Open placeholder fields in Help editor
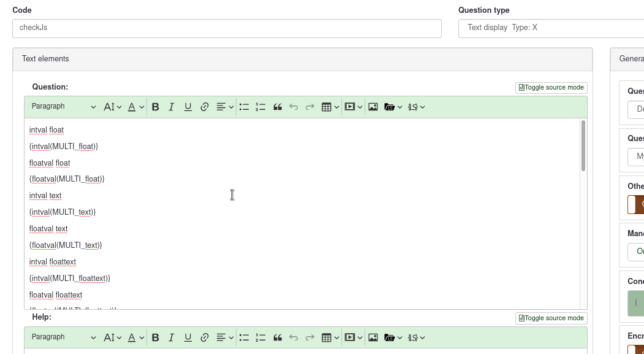Screen dimensions: 644x354 (416, 337)
